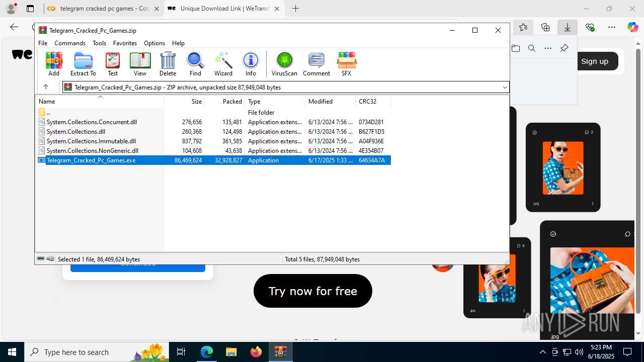Open the Comment tool icon
This screenshot has height=362, width=644.
point(316,64)
